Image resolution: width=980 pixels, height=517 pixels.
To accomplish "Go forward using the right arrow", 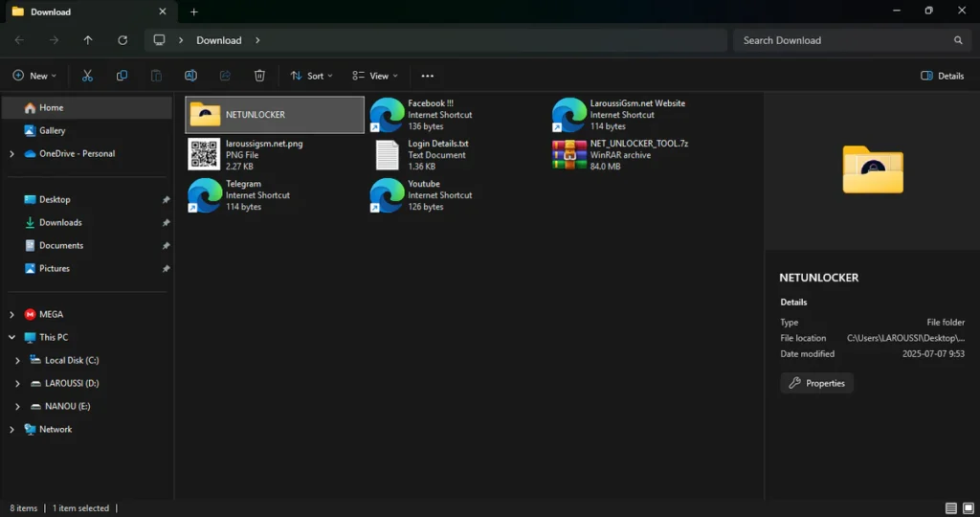I will pos(54,40).
